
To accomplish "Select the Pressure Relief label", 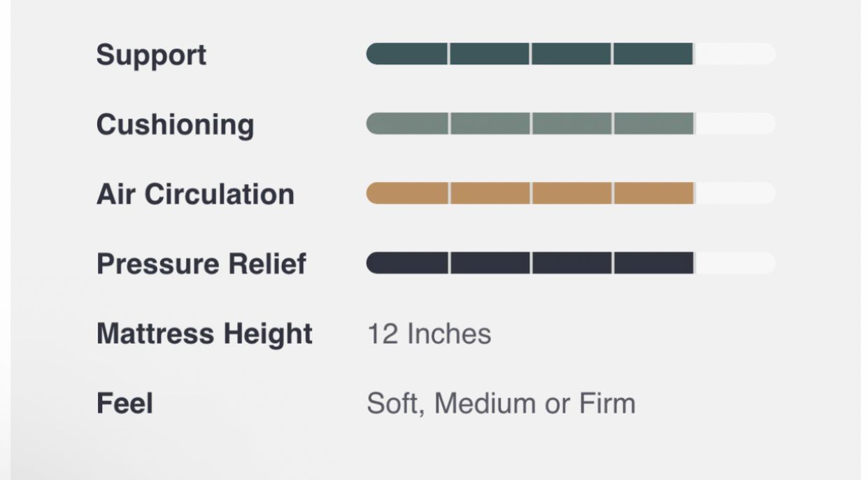I will [201, 264].
